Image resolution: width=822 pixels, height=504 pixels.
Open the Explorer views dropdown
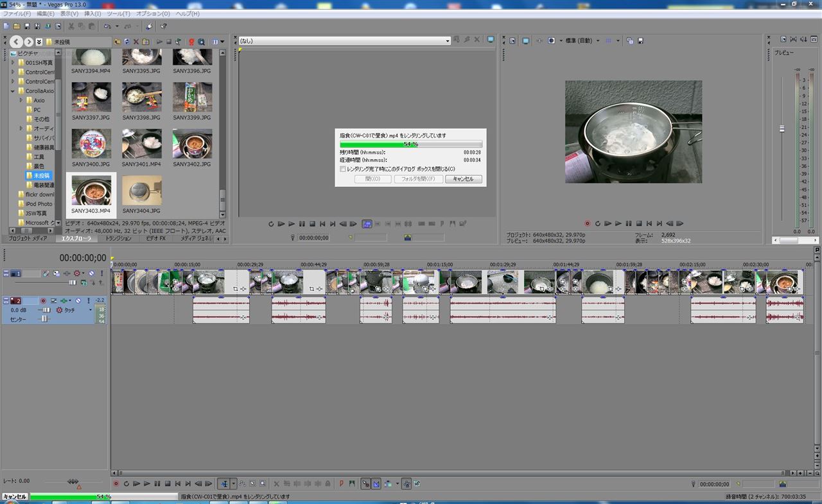click(x=222, y=42)
